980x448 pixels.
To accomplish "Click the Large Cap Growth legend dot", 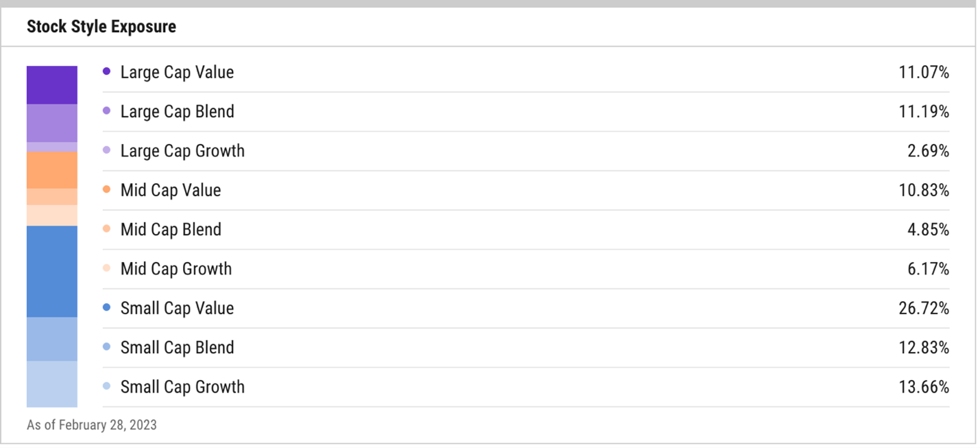I will pos(106,150).
